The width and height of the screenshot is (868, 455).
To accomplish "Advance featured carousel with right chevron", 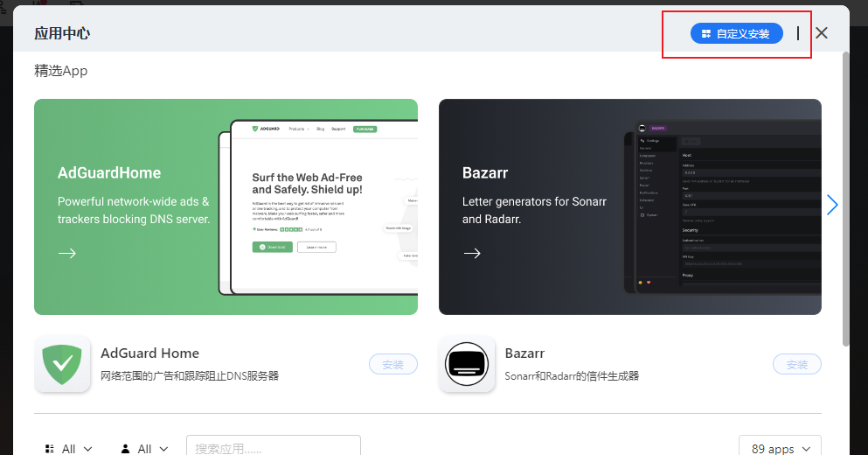I will click(832, 205).
